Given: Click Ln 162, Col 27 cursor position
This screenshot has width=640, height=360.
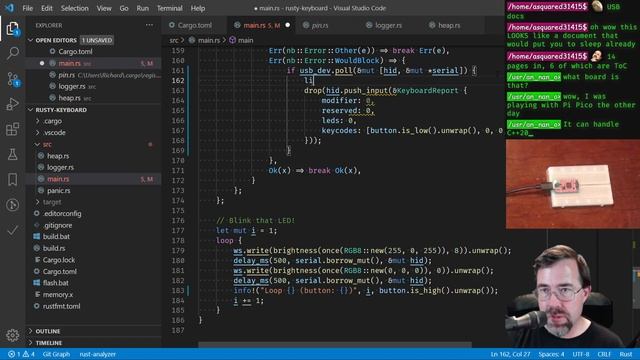Looking at the screenshot, I should point(511,354).
